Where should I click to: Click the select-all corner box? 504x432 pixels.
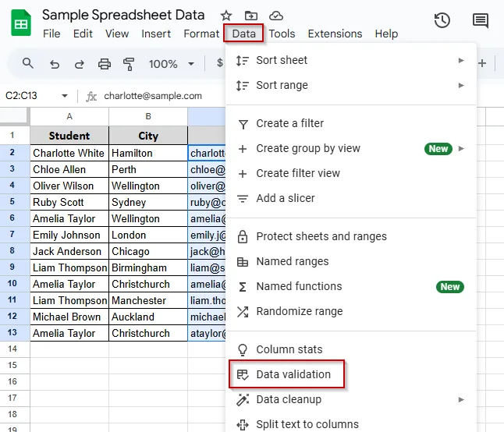pos(13,115)
